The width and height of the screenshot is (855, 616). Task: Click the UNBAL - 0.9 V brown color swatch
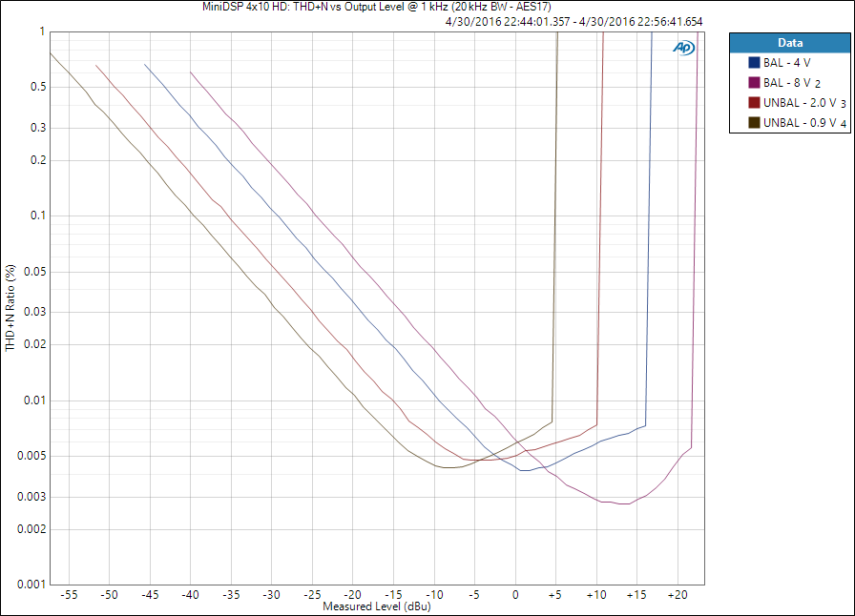point(754,123)
